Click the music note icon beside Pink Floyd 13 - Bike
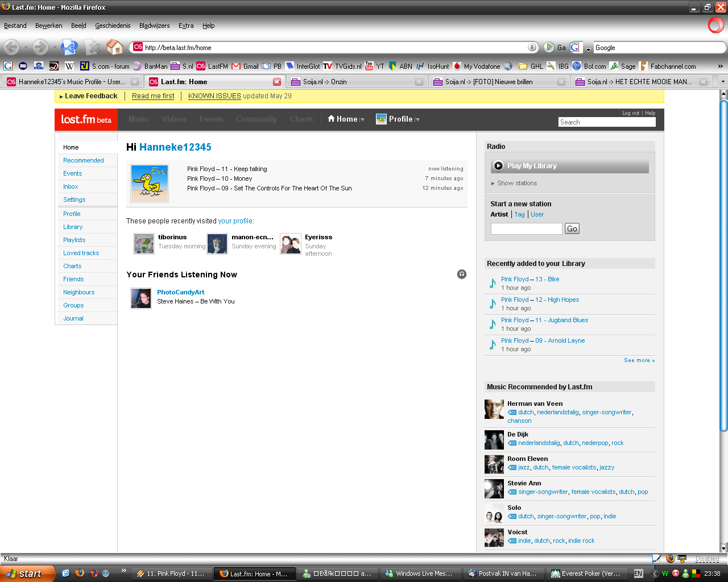This screenshot has height=582, width=728. [493, 283]
